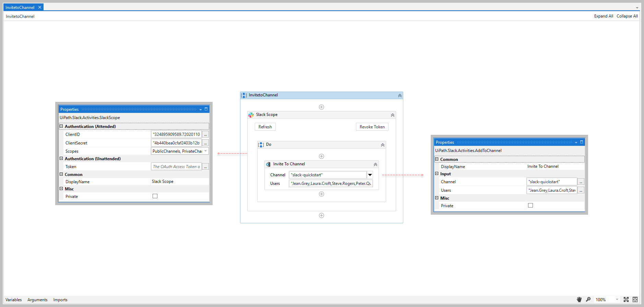Collapse Authentication (Unattended) property group
Viewport: 644px width, 307px height.
click(61, 158)
